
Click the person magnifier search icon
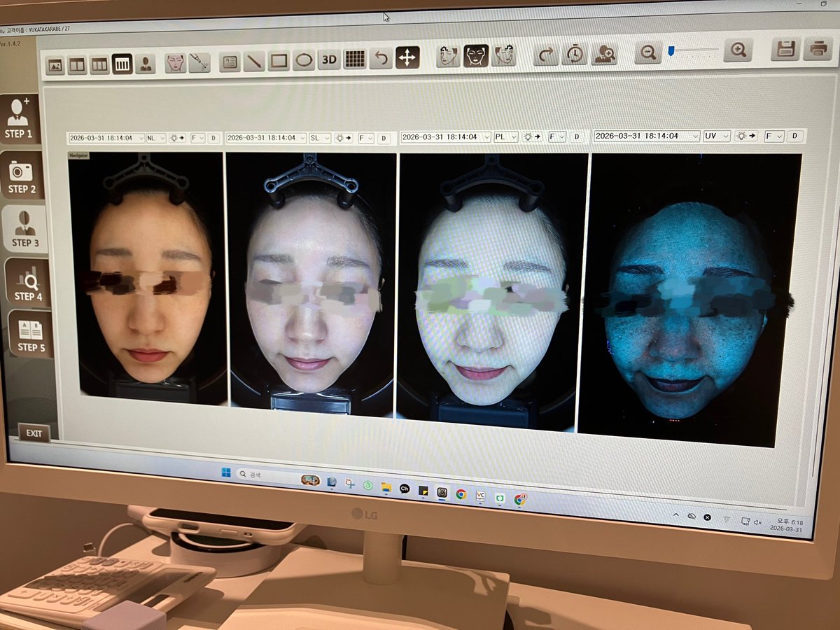point(603,52)
